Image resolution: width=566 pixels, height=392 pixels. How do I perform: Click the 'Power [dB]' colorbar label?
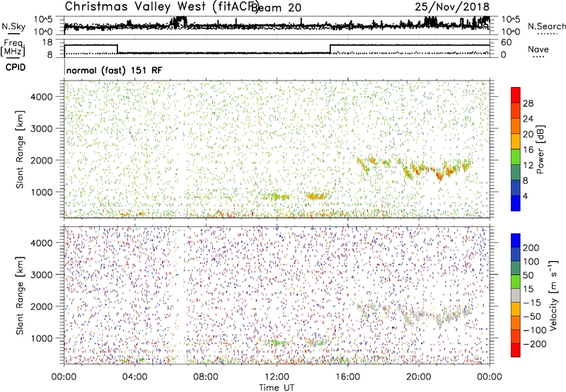[540, 149]
